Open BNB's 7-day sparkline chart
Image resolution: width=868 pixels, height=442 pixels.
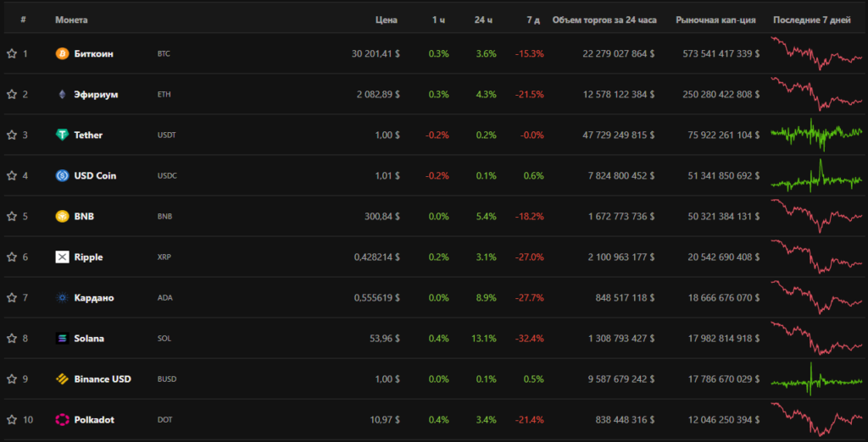[x=816, y=216]
